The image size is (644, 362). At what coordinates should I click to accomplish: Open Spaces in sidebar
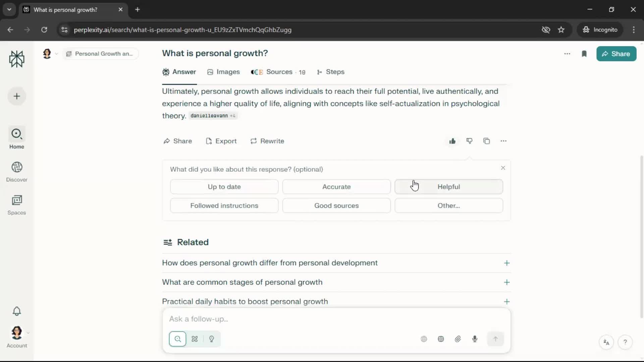17,205
